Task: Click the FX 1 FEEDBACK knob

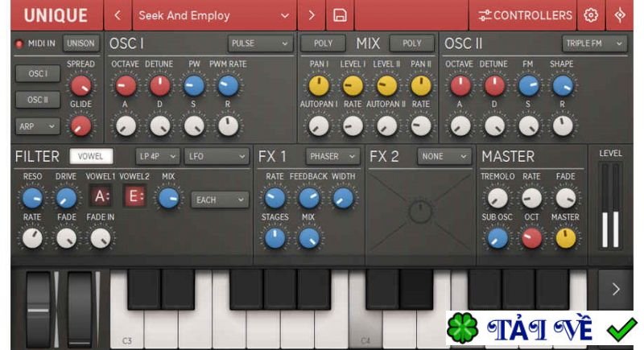Action: pos(309,198)
